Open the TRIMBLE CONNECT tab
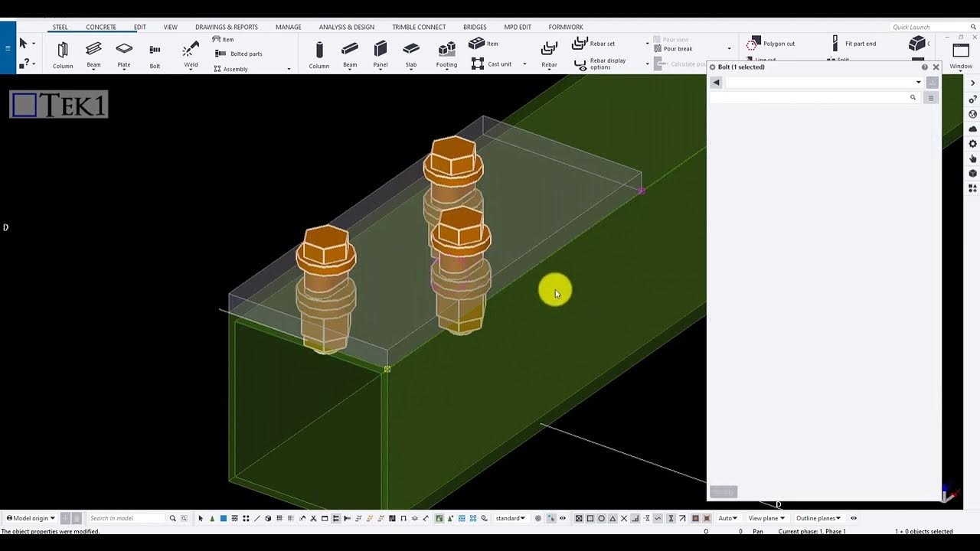The image size is (980, 551). 419,27
